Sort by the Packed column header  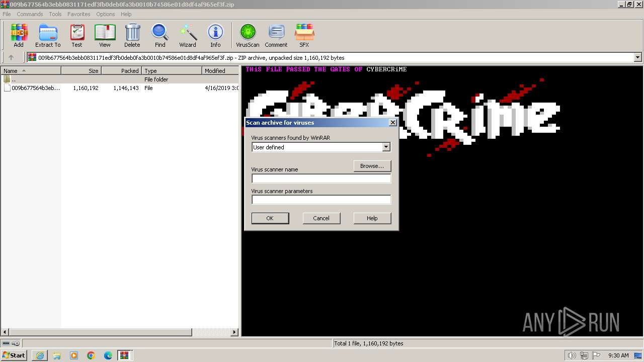[121, 71]
